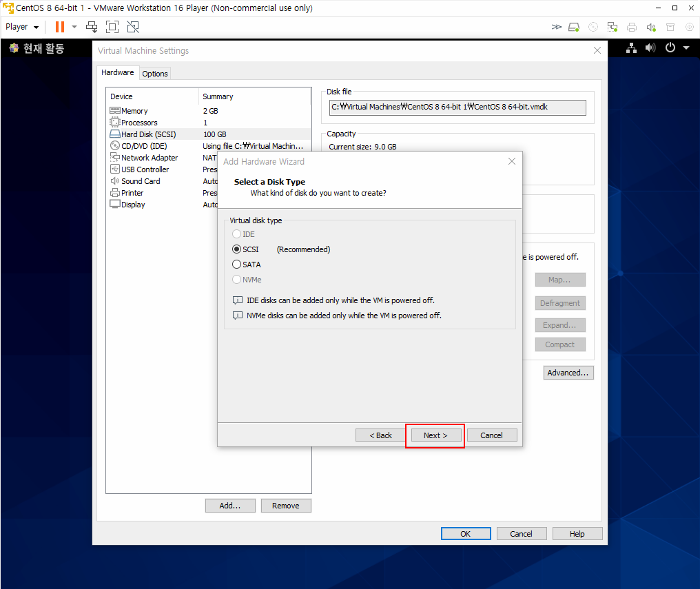Confirm Virtual Machine Settings with OK

click(466, 534)
